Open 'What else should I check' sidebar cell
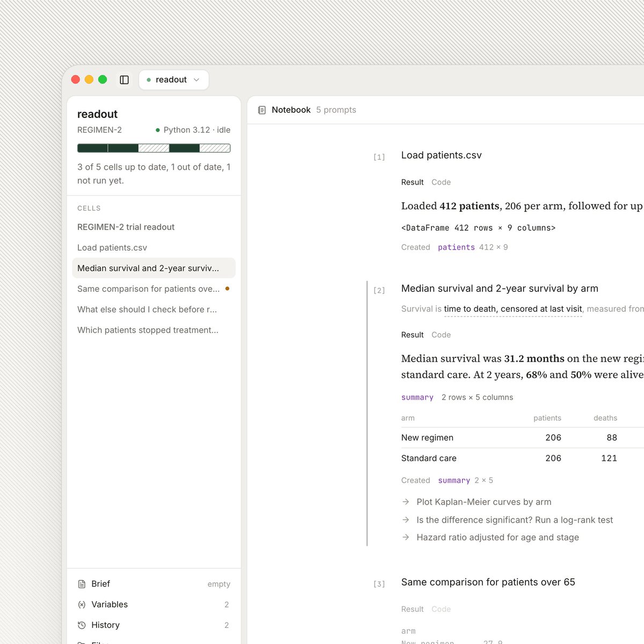The width and height of the screenshot is (644, 644). pyautogui.click(x=153, y=310)
